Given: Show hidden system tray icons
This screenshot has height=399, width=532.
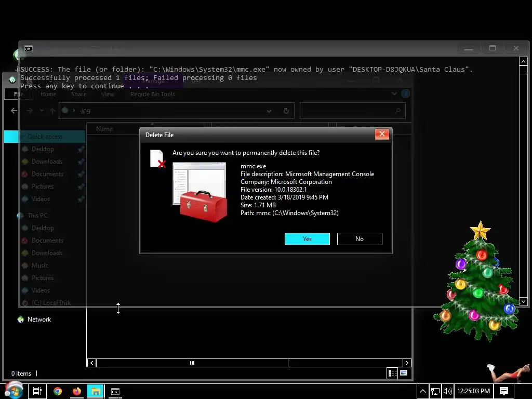Looking at the screenshot, I should (x=423, y=391).
